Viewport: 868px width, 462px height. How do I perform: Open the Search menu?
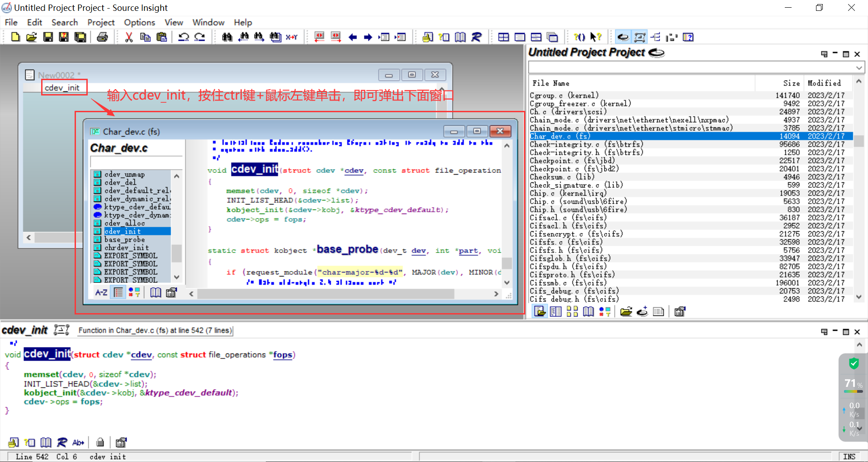[65, 22]
